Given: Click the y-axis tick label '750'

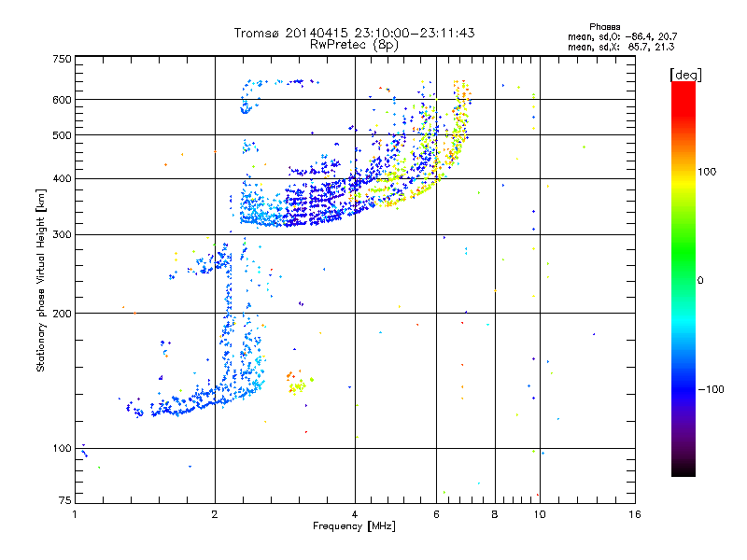Looking at the screenshot, I should click(x=63, y=59).
